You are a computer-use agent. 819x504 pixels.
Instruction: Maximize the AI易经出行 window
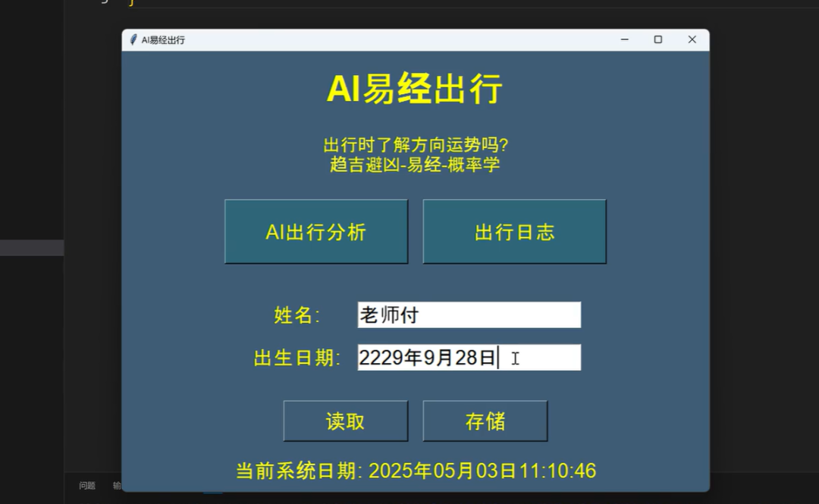[658, 39]
